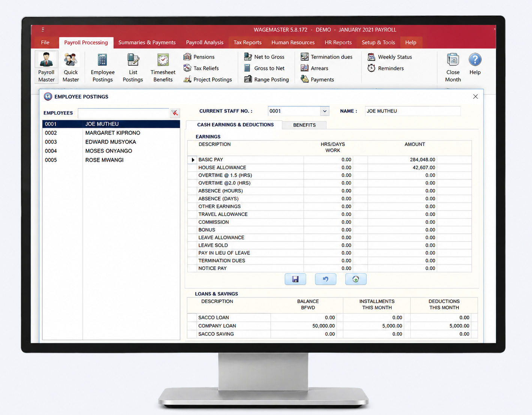Image resolution: width=532 pixels, height=415 pixels.
Task: Open Reminders
Action: (386, 68)
